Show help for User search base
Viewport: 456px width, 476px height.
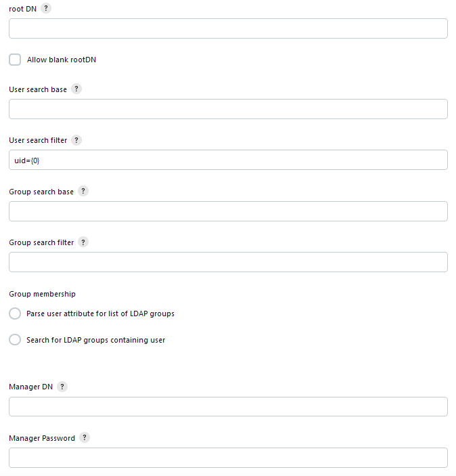pyautogui.click(x=76, y=89)
